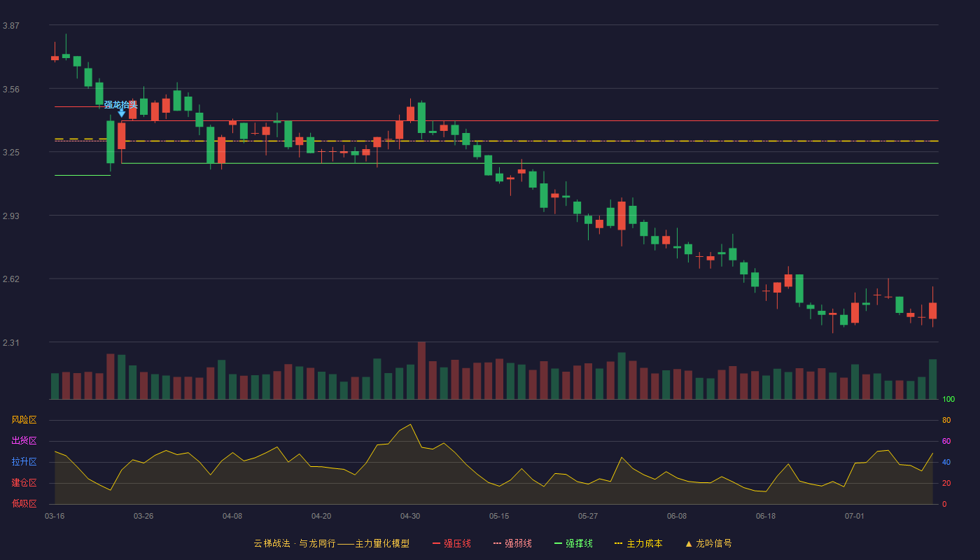Click the 04-20 date label

(x=321, y=516)
